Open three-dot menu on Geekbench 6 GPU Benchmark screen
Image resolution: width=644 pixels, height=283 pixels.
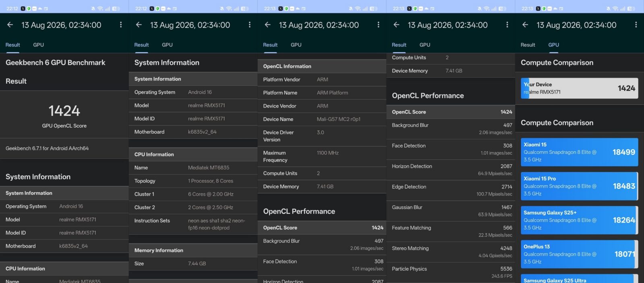pyautogui.click(x=121, y=25)
